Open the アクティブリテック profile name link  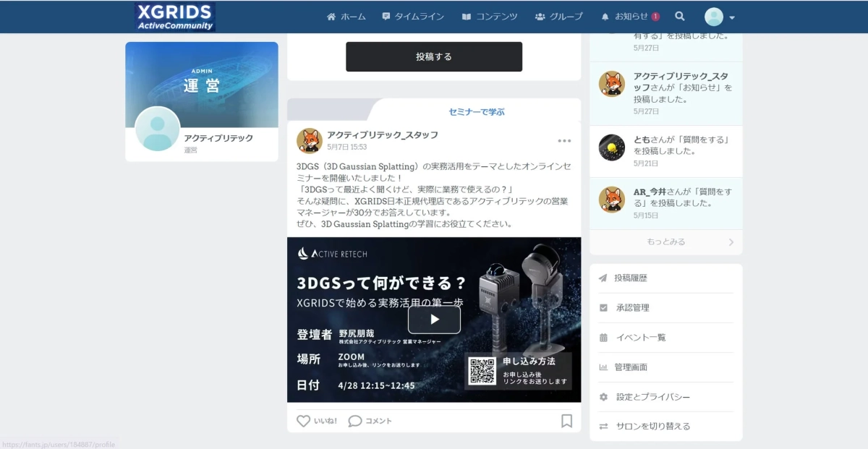click(218, 138)
